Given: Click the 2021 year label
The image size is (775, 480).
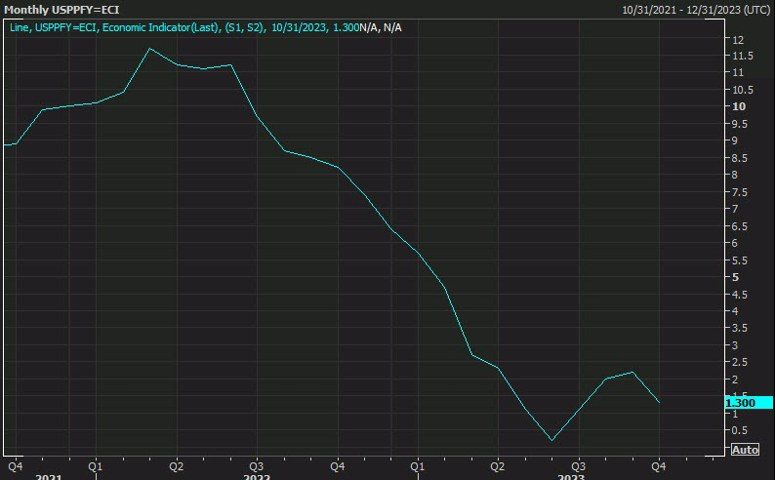Looking at the screenshot, I should [x=49, y=477].
